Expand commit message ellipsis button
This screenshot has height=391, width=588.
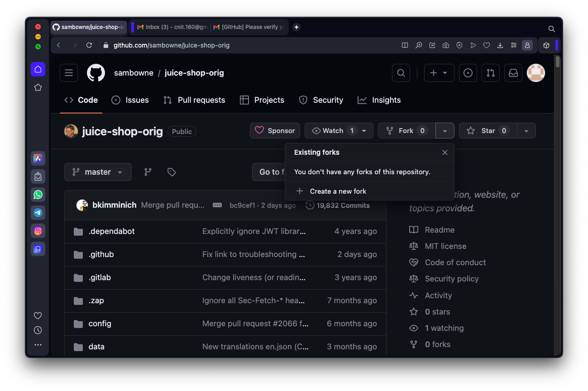(x=217, y=205)
